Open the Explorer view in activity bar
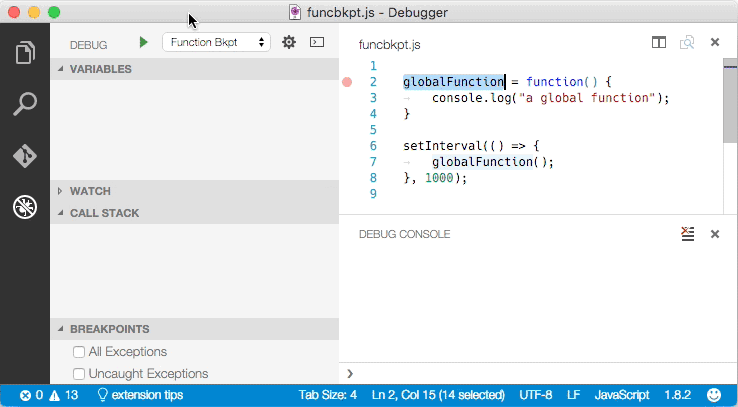738x407 pixels. point(25,52)
